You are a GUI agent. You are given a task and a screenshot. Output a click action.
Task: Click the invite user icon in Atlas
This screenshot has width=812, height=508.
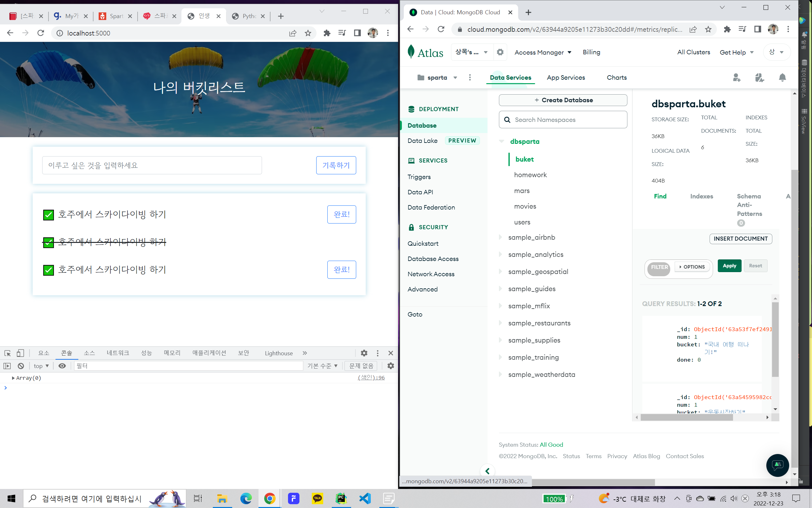[x=737, y=77]
